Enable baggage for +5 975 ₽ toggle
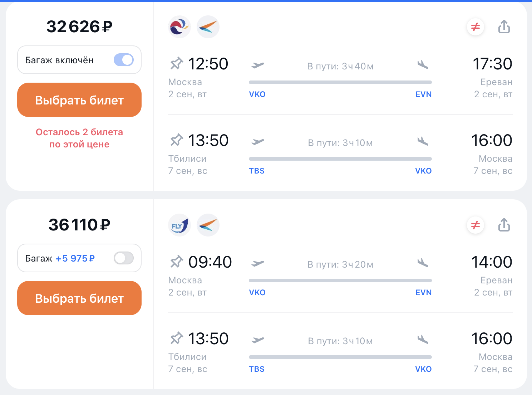This screenshot has height=395, width=532. tap(124, 258)
